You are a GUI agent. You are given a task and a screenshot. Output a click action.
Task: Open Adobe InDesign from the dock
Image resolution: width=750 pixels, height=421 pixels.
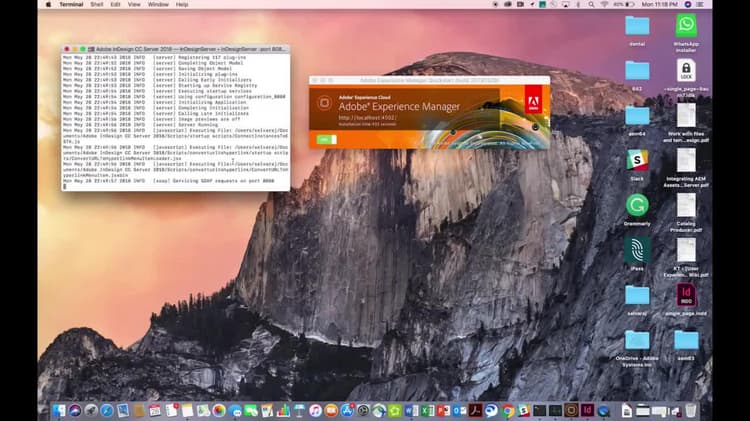tap(587, 410)
